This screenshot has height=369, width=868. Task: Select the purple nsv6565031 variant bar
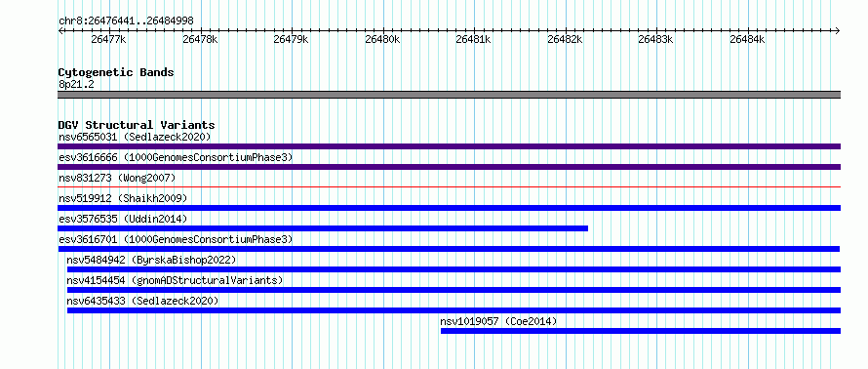tap(449, 146)
